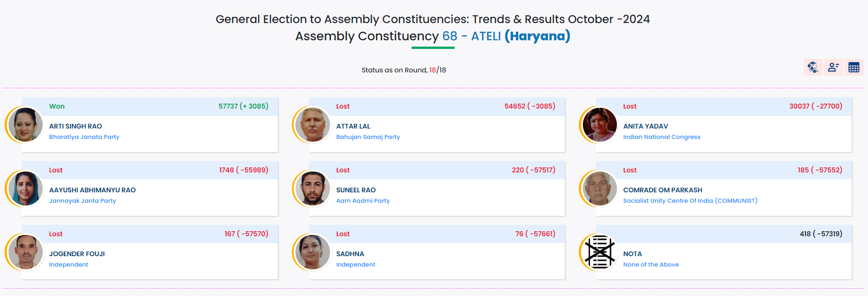Viewport: 868px width, 296px height.
Task: Click the Jannayak Janta Party label
Action: tap(82, 201)
